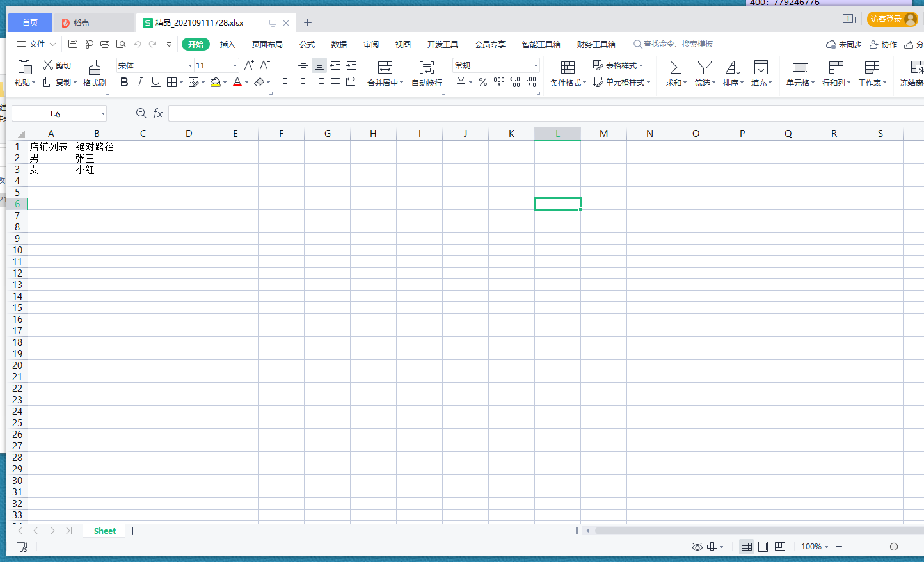Open the borders dropdown arrow
Image resolution: width=924 pixels, height=562 pixels.
click(182, 83)
